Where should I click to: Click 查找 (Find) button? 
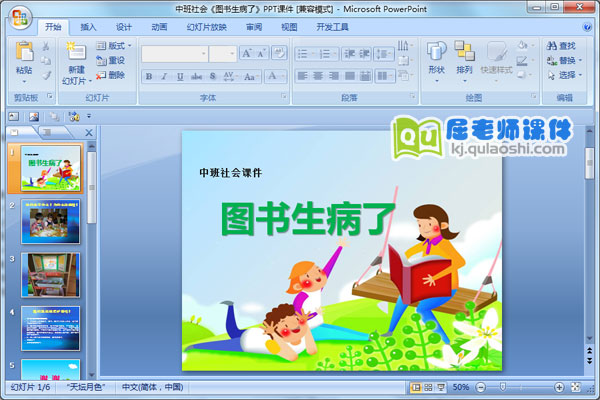561,46
